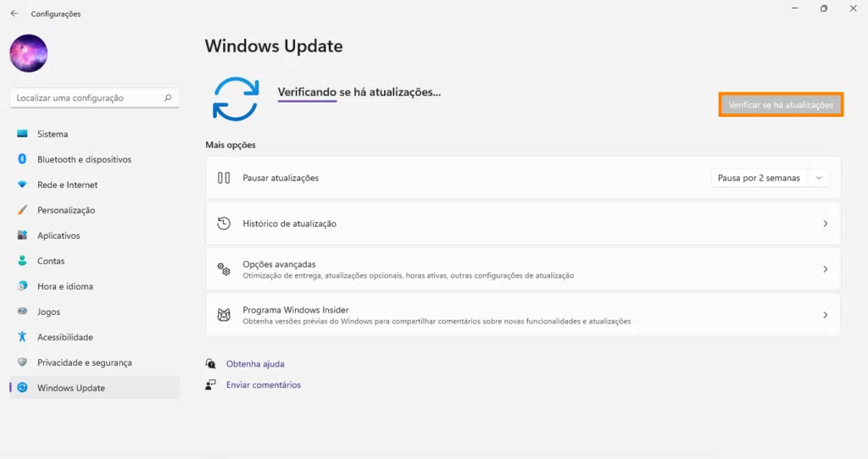Click the Privacidade e segurança shield icon
This screenshot has height=459, width=868.
click(x=22, y=362)
